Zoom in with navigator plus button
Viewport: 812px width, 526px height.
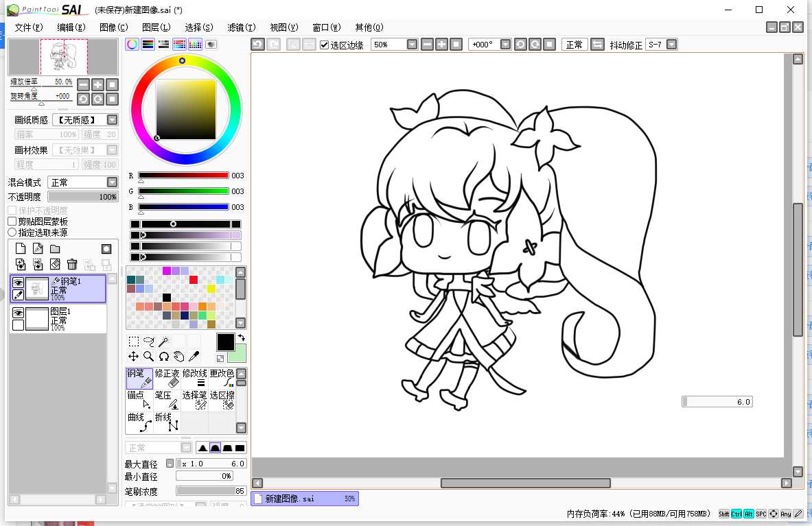[x=98, y=84]
